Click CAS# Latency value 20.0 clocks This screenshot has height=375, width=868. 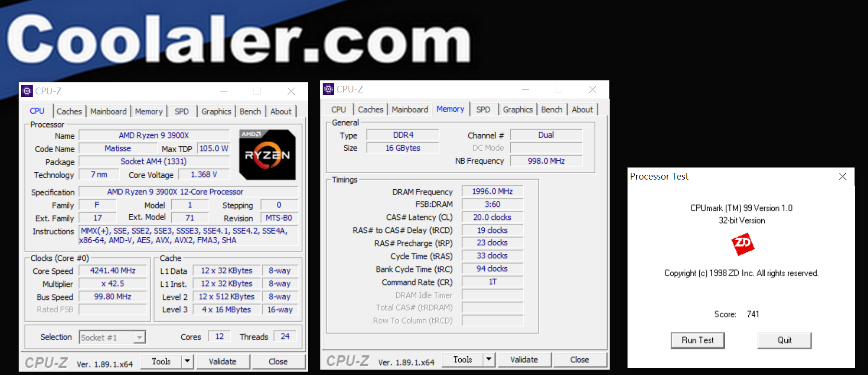(x=492, y=217)
